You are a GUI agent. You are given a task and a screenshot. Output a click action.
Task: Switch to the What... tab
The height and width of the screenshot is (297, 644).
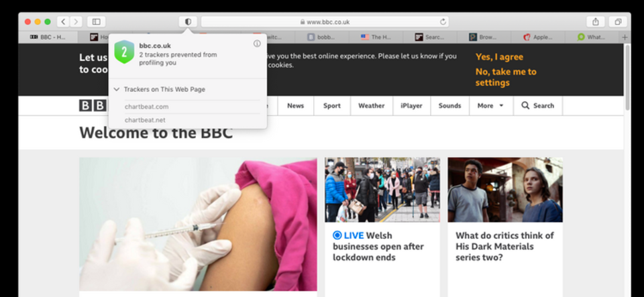coord(592,37)
